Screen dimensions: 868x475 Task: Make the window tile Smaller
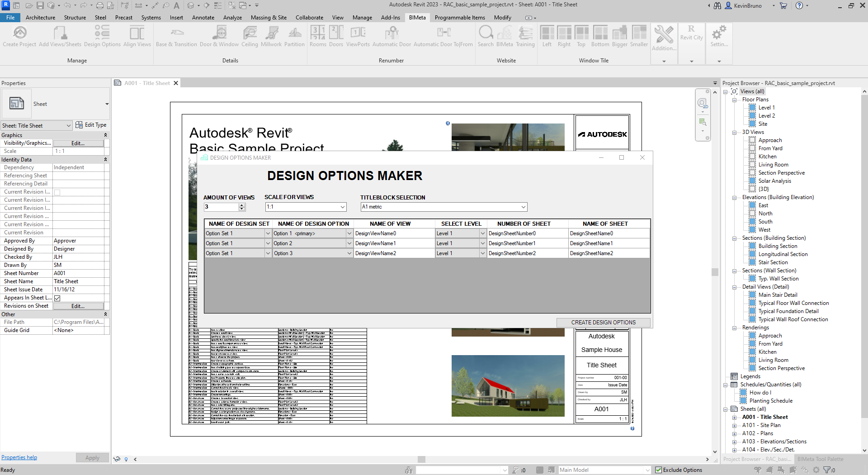(639, 36)
